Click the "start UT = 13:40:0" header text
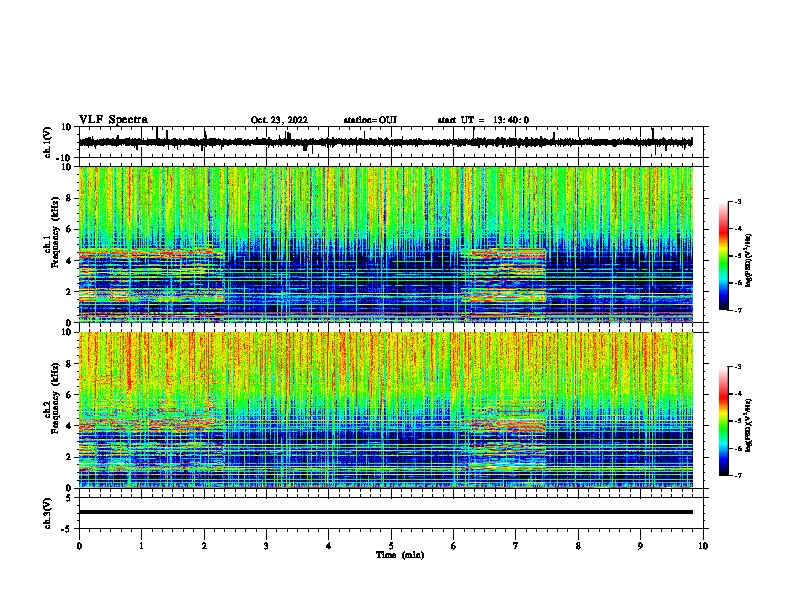The image size is (792, 612). 483,120
